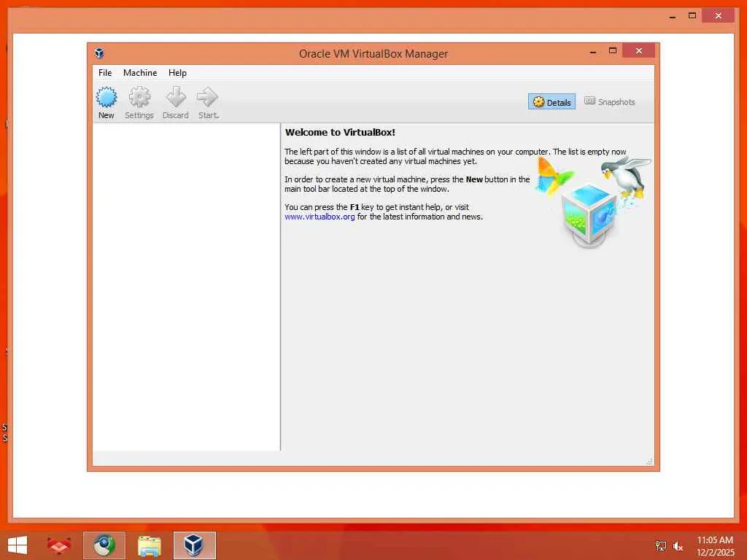Open File Explorer from the taskbar
Viewport: 747px width, 560px height.
pyautogui.click(x=149, y=545)
